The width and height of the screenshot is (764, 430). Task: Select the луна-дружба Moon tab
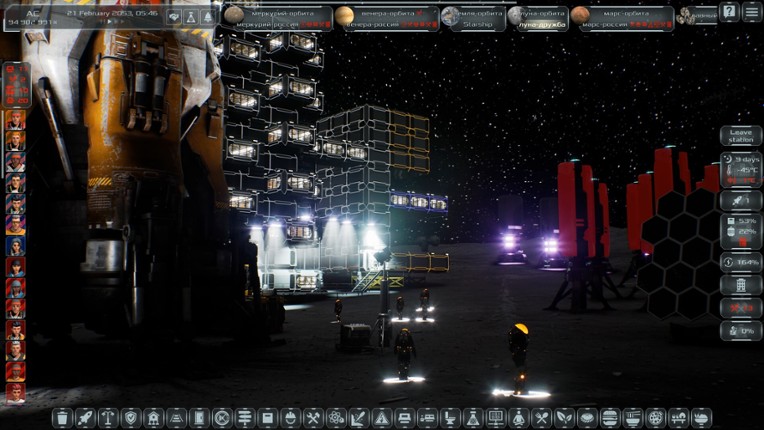pyautogui.click(x=537, y=17)
